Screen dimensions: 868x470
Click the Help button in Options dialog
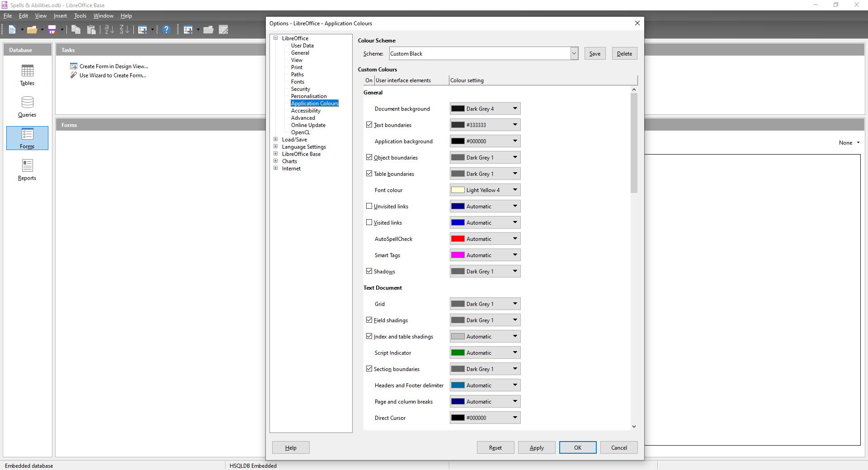[291, 447]
